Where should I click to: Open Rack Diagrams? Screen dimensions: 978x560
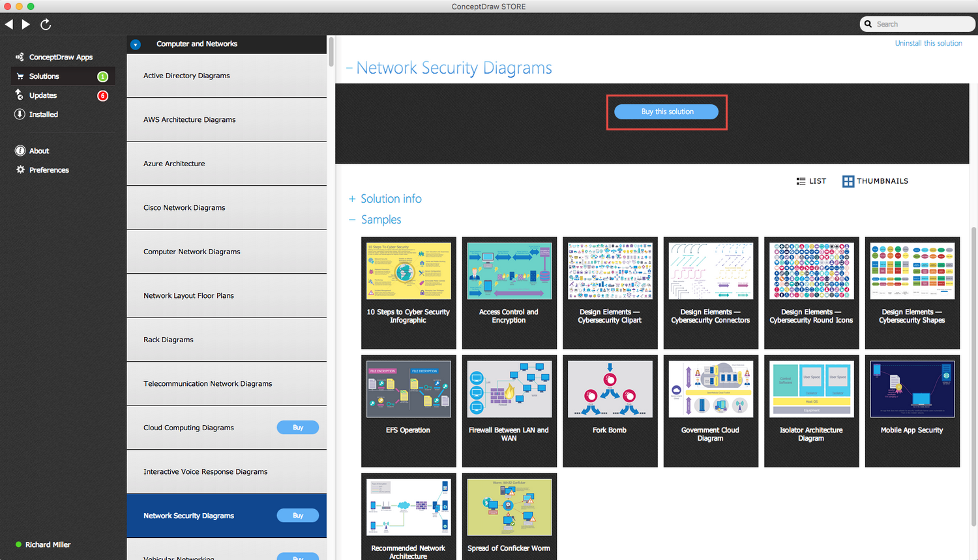click(x=227, y=340)
